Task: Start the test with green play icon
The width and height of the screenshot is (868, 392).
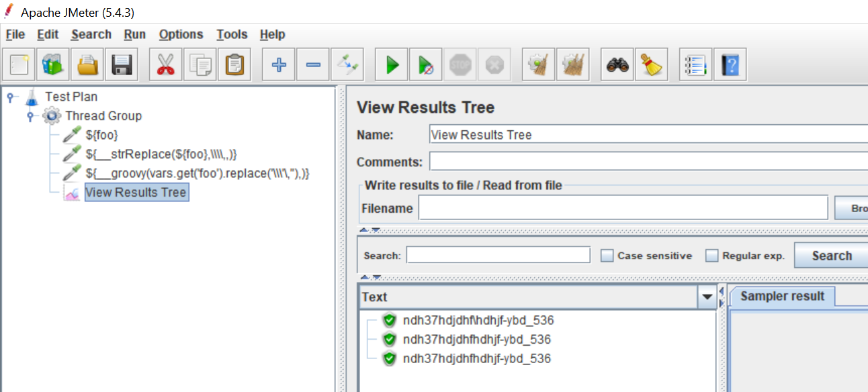Action: coord(392,65)
